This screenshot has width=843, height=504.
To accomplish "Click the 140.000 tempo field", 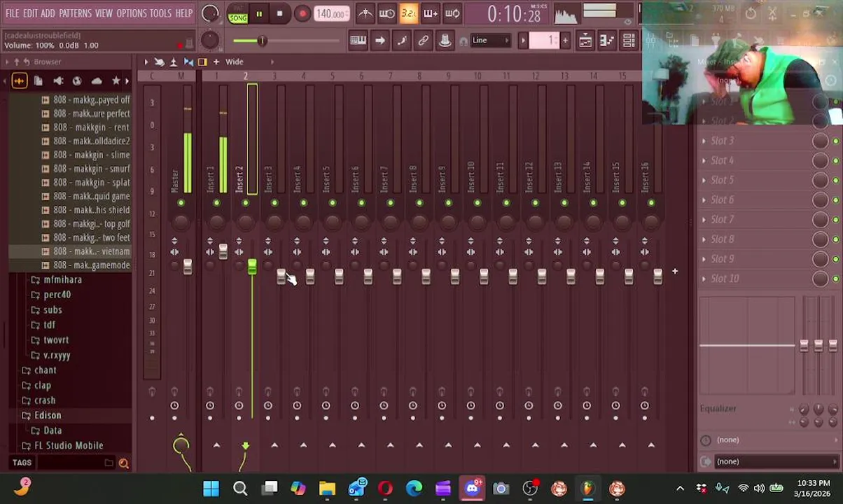I will [x=330, y=13].
